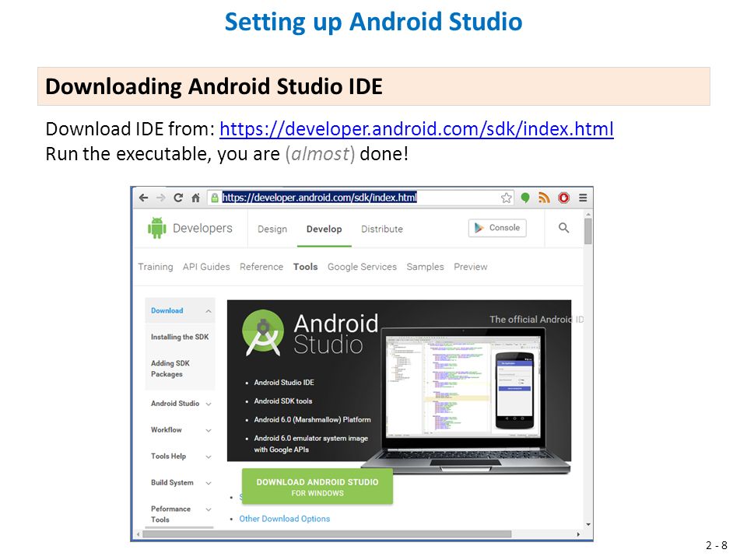Image resolution: width=747 pixels, height=560 pixels.
Task: Open the orange RSS feed extension
Action: click(544, 198)
